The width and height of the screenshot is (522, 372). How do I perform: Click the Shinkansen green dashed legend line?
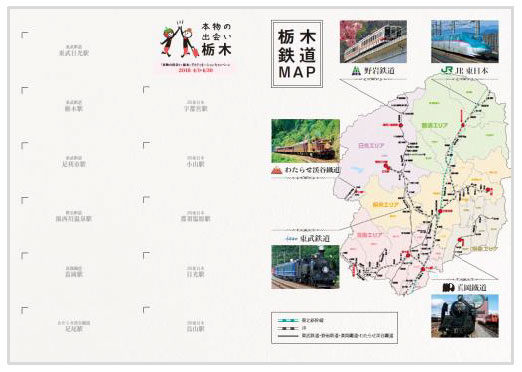(288, 320)
